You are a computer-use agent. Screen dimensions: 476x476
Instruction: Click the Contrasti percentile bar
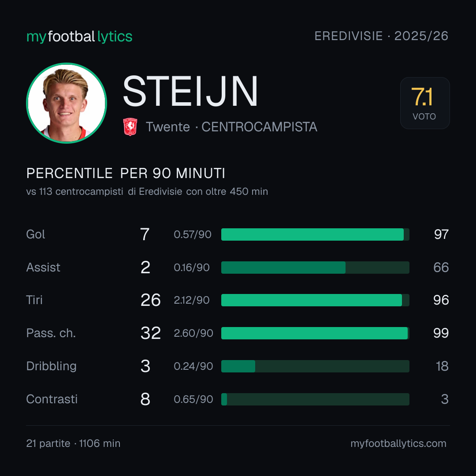point(315,399)
